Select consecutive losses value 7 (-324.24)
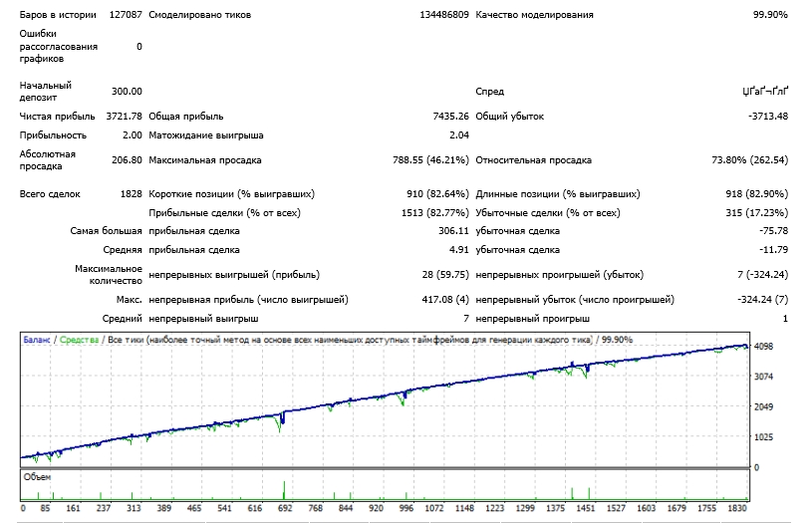 tap(762, 274)
